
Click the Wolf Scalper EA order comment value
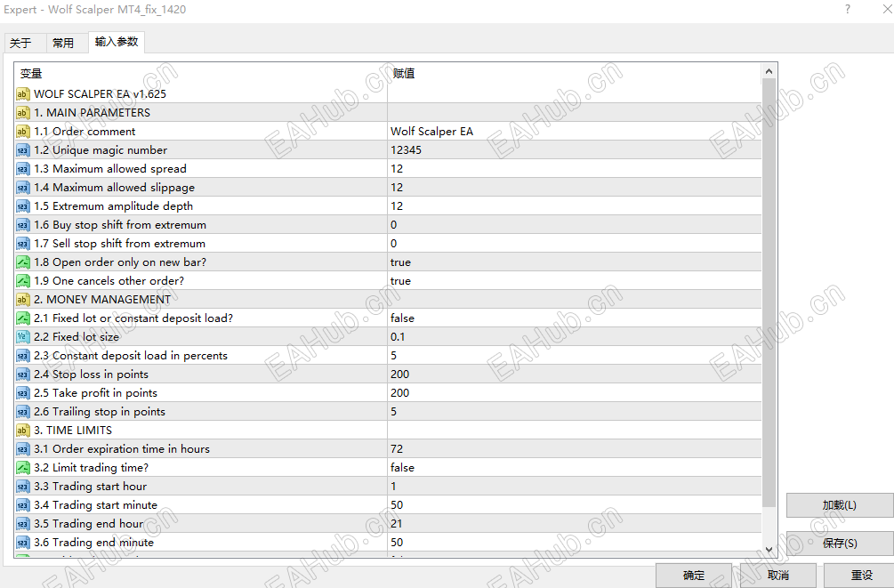431,132
